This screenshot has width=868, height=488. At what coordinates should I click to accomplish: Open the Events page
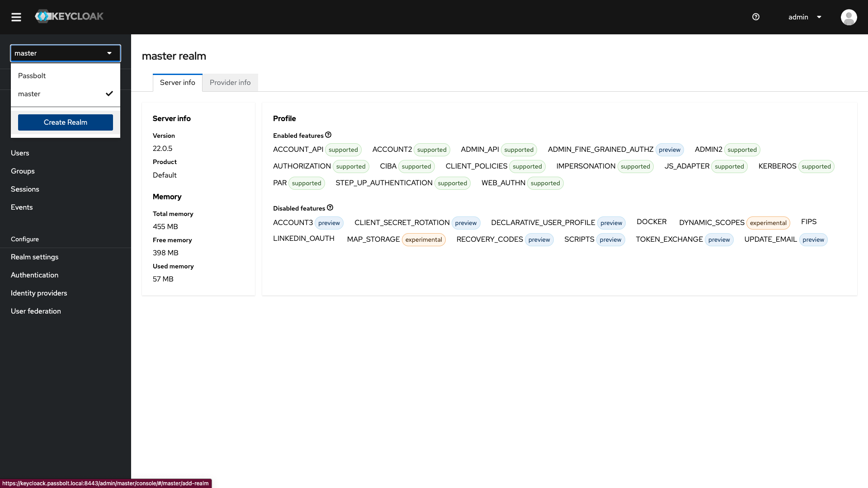coord(22,207)
